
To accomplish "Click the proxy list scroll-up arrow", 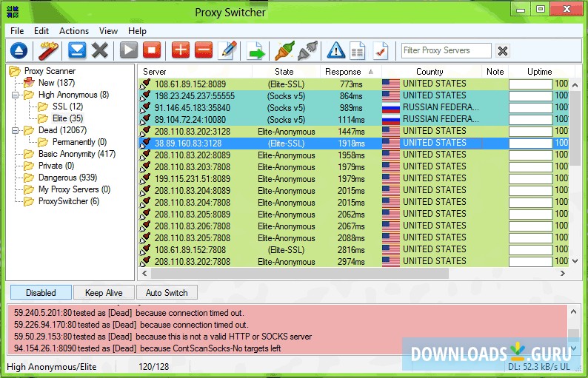I will pyautogui.click(x=575, y=85).
